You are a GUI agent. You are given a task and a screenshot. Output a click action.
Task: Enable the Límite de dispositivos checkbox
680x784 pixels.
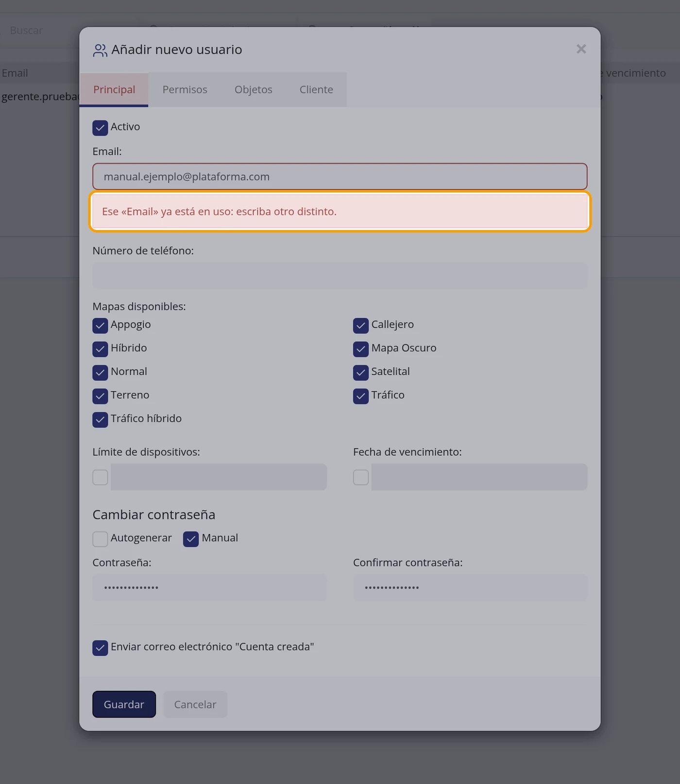(100, 477)
